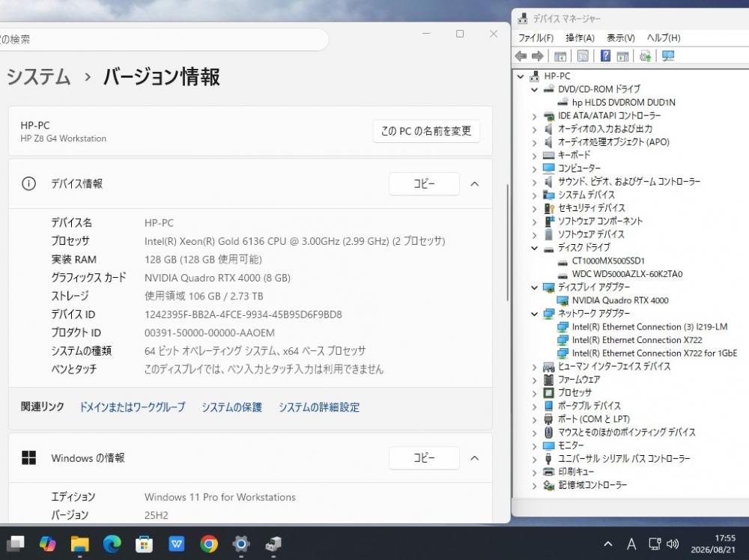
Task: Click the Show/Hide console tree toolbar icon
Action: point(560,56)
